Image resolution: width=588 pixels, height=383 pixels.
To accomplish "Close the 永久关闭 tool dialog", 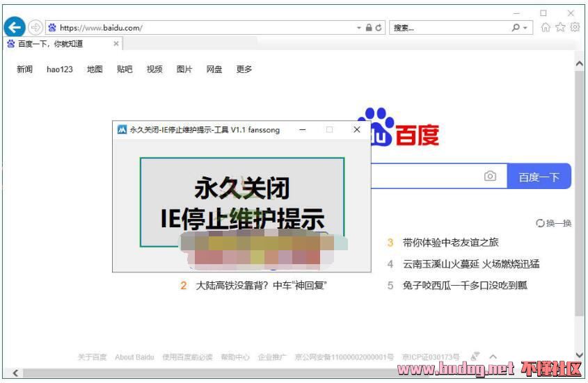I will coord(357,130).
